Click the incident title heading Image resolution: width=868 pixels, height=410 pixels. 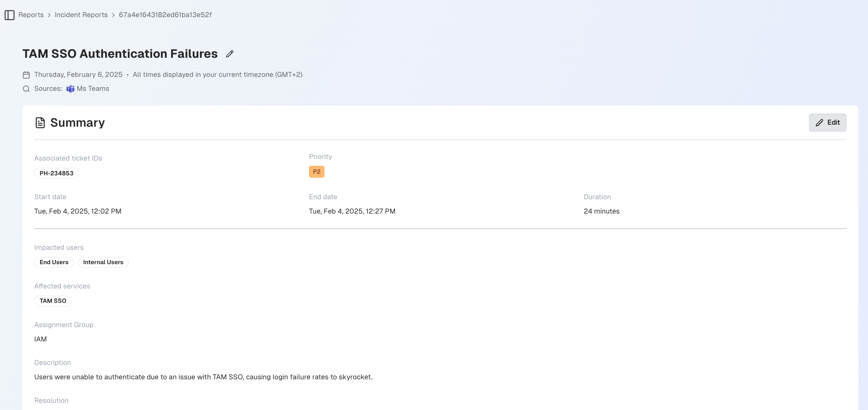120,54
